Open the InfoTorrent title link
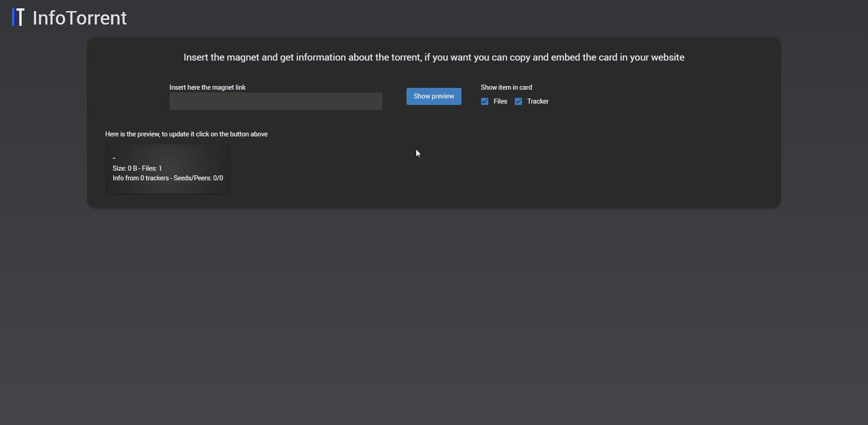868x425 pixels. click(x=80, y=18)
